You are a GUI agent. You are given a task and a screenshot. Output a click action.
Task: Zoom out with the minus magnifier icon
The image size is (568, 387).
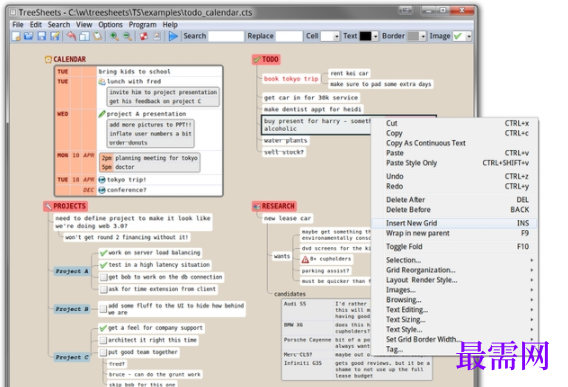tap(128, 36)
